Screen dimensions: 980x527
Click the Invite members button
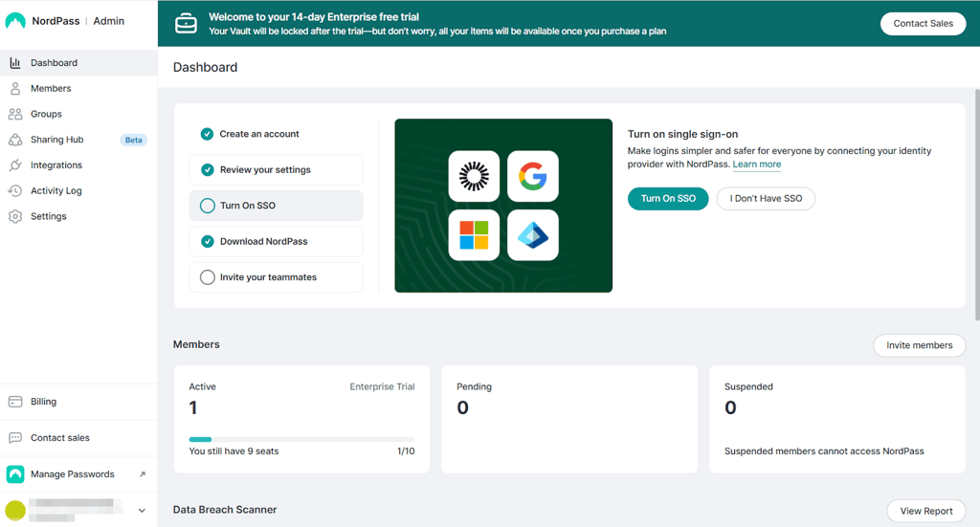point(920,345)
